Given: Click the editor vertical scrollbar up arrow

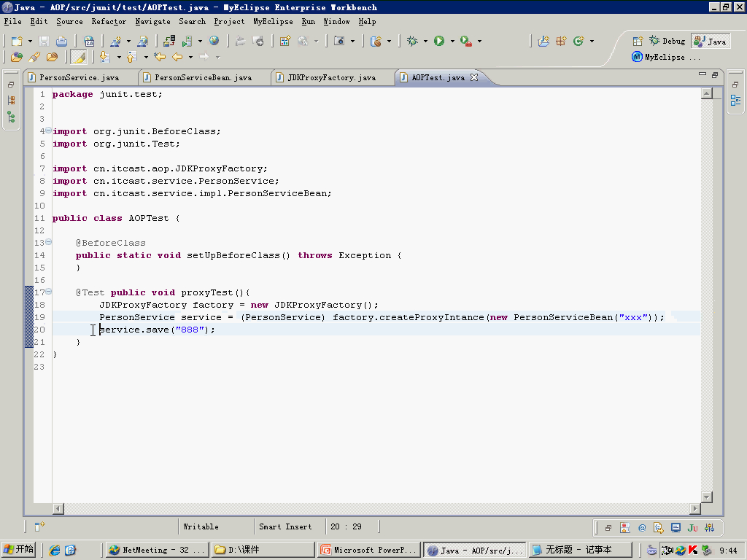Looking at the screenshot, I should (x=707, y=93).
